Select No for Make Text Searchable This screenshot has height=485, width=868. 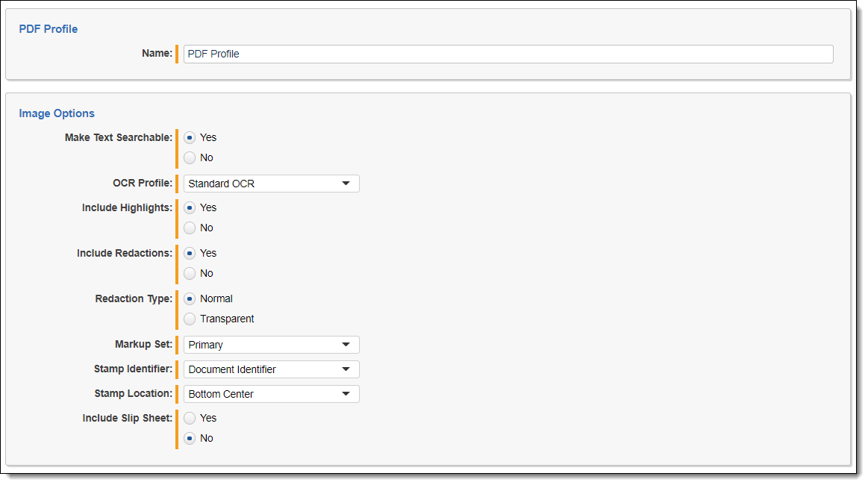(x=190, y=157)
